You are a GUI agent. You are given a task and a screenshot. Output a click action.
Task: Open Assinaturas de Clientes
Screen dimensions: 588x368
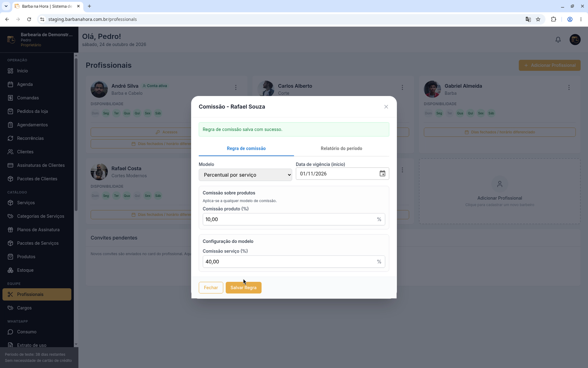(x=37, y=165)
